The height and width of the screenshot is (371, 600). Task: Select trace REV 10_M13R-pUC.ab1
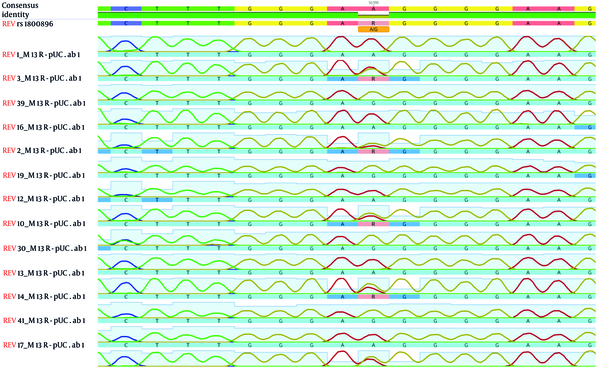(43, 223)
